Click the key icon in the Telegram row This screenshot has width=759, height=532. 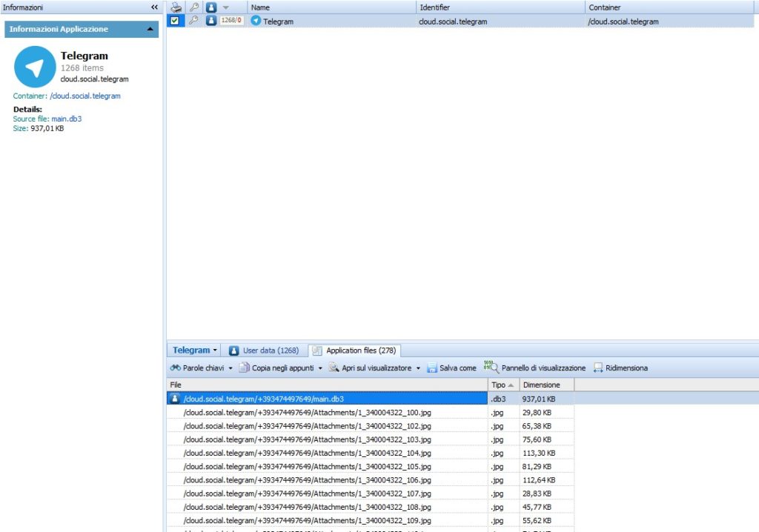(193, 20)
